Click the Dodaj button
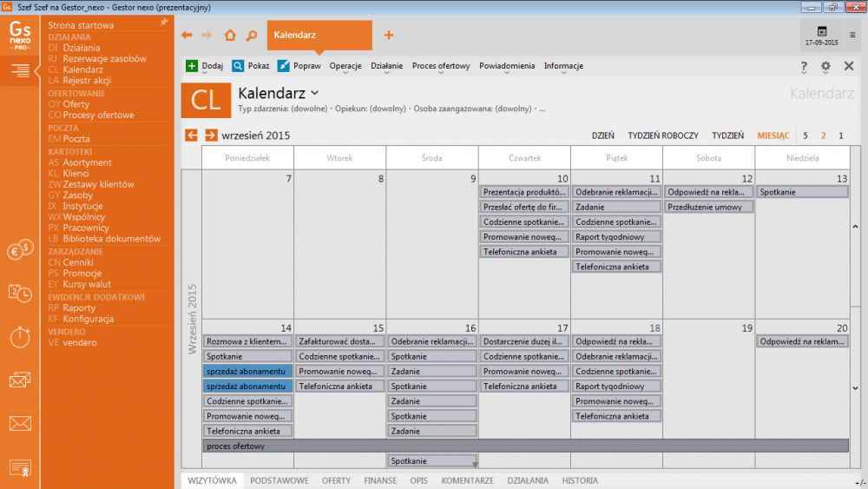868x489 pixels. (205, 66)
